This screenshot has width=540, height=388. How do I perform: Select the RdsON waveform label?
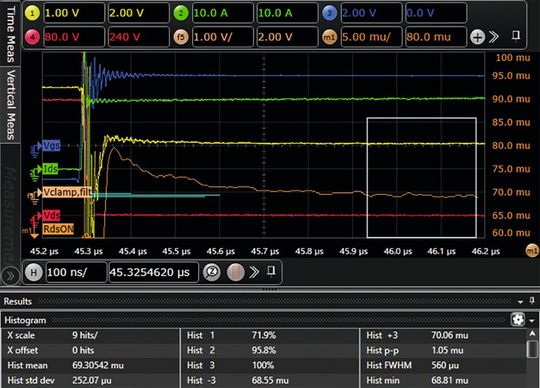point(58,229)
